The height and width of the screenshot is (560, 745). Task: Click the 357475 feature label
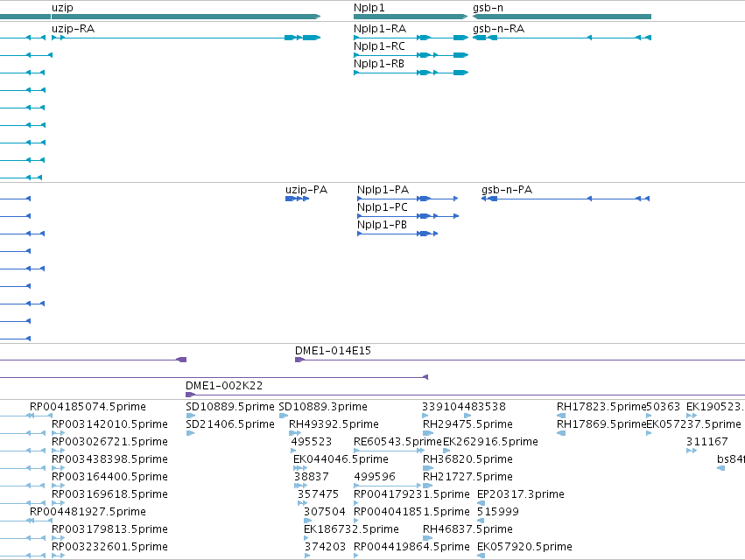pyautogui.click(x=318, y=494)
